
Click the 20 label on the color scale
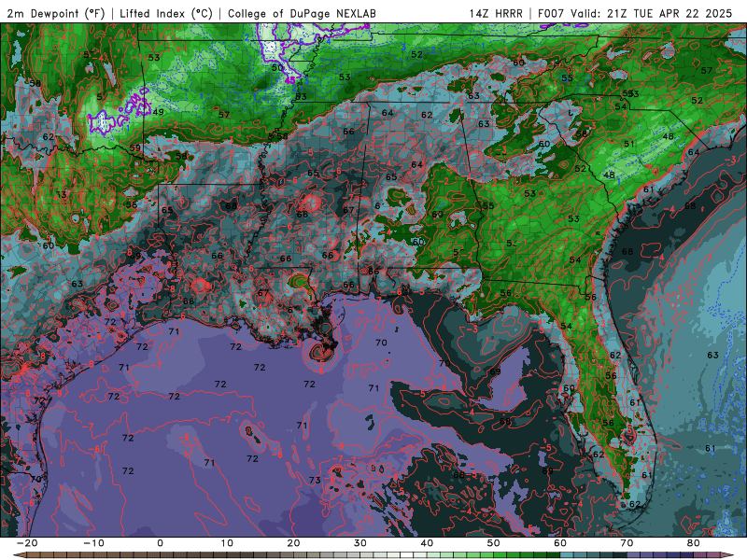tap(293, 543)
